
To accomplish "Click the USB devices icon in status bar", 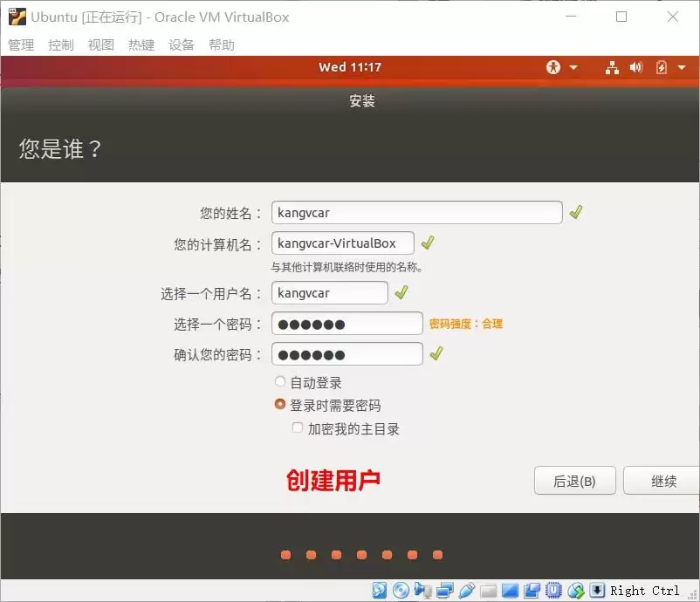I will tap(466, 590).
